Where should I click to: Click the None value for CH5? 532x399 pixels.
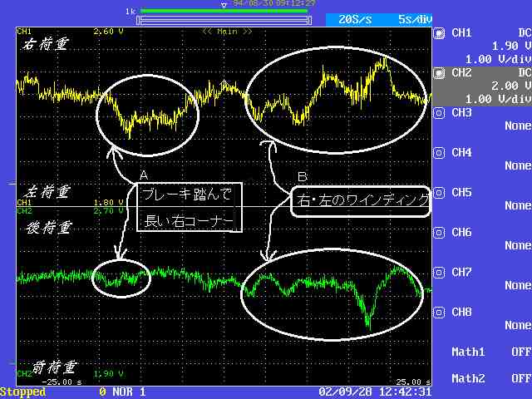518,206
